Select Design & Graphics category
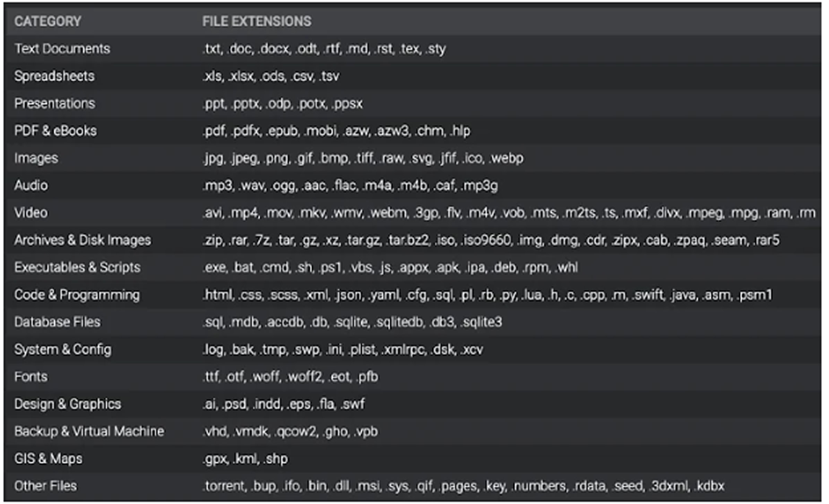 coord(68,404)
